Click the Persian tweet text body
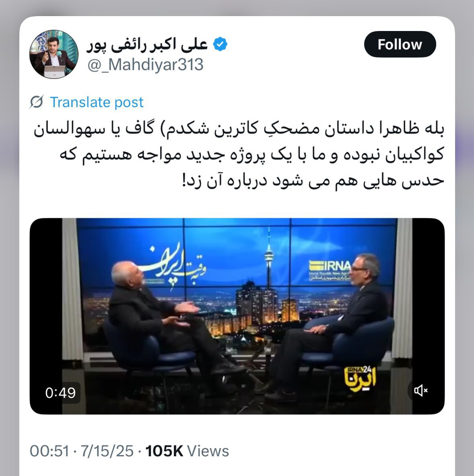The width and height of the screenshot is (474, 476). click(239, 155)
